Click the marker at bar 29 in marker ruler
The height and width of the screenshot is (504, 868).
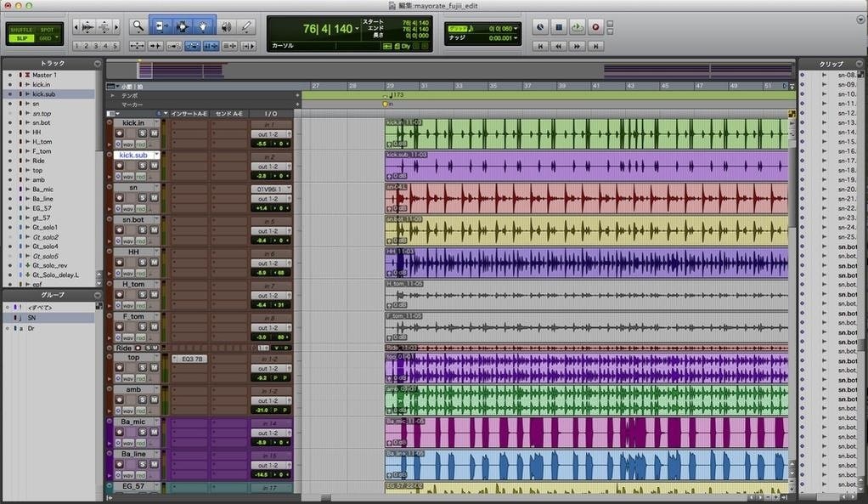pos(386,105)
